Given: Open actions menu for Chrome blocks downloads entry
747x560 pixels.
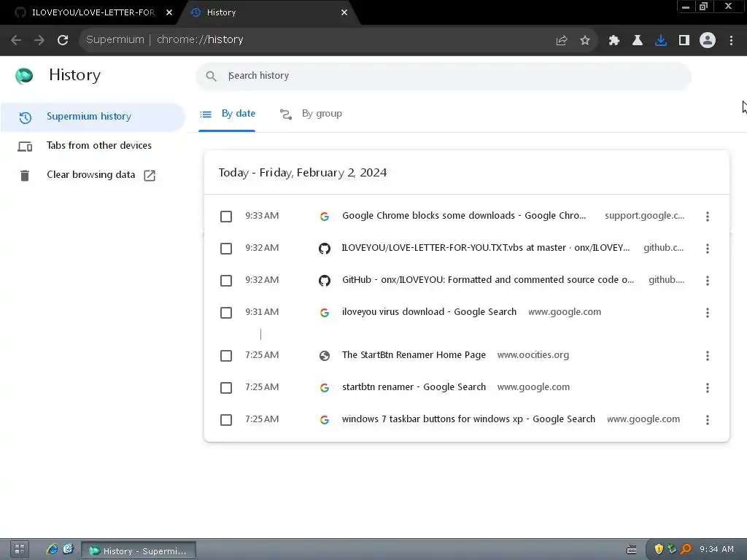Looking at the screenshot, I should click(x=708, y=216).
